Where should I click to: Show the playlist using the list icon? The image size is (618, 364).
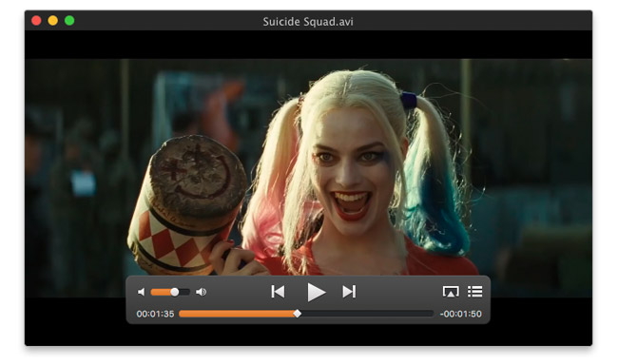pos(475,292)
